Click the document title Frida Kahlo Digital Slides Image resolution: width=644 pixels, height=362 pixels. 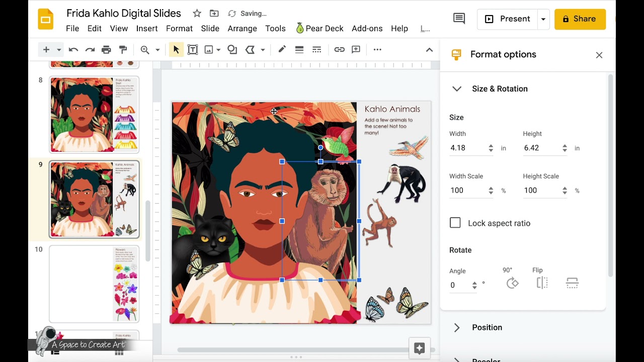[x=124, y=14]
